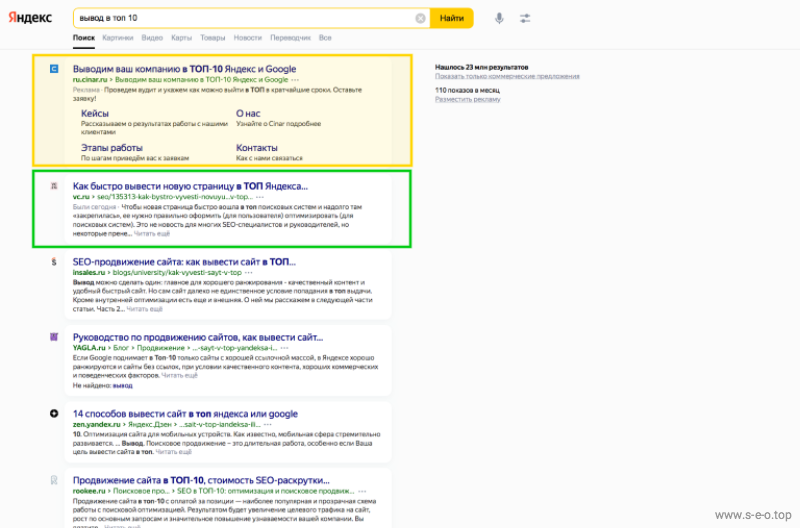Switch to the Товары tab

[213, 38]
